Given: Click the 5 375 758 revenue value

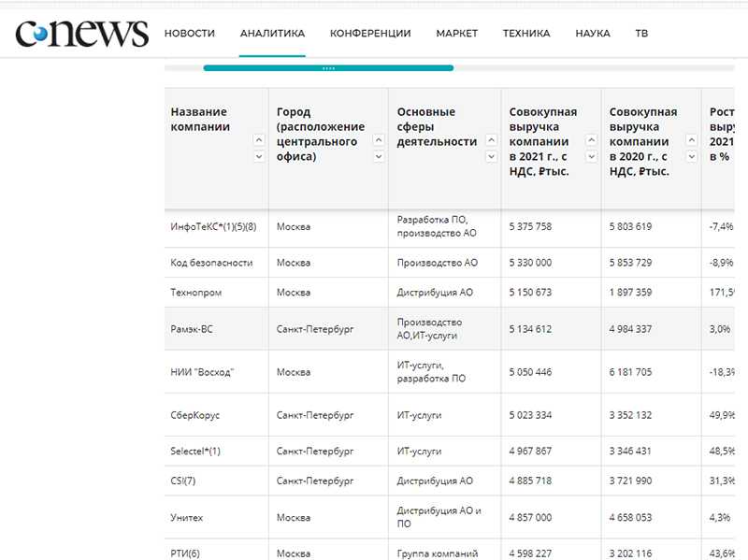Looking at the screenshot, I should (x=530, y=226).
